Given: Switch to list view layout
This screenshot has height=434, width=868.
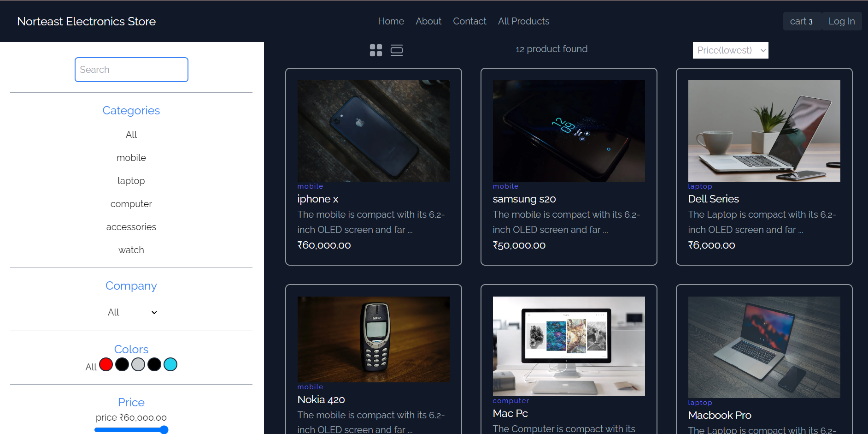Looking at the screenshot, I should click(397, 50).
